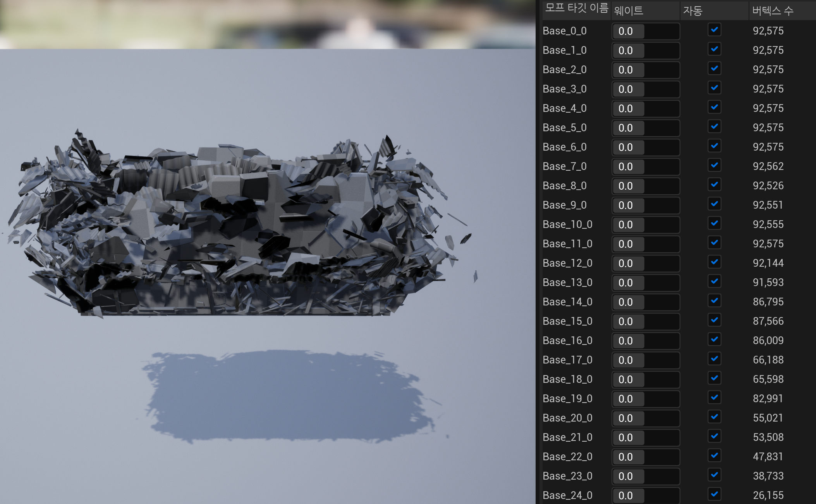Click weight value field of Base_15_0
Screen dimensions: 816x504
click(x=646, y=321)
